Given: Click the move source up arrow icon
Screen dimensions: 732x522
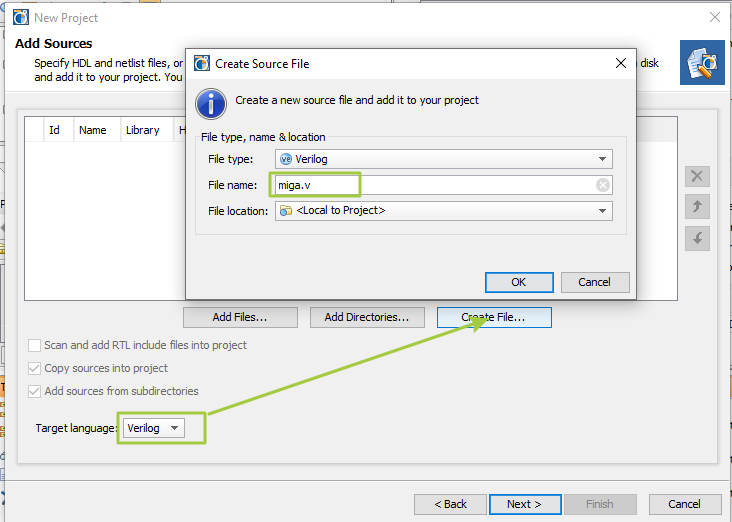Looking at the screenshot, I should tap(697, 207).
